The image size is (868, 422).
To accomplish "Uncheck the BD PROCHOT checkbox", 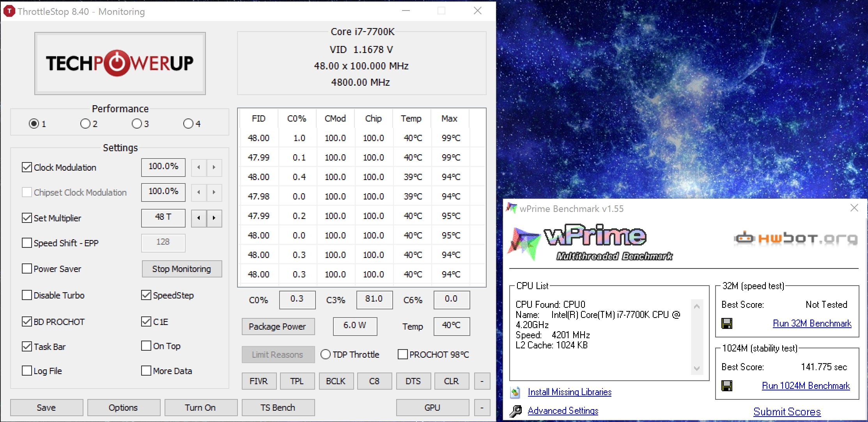I will coord(27,322).
